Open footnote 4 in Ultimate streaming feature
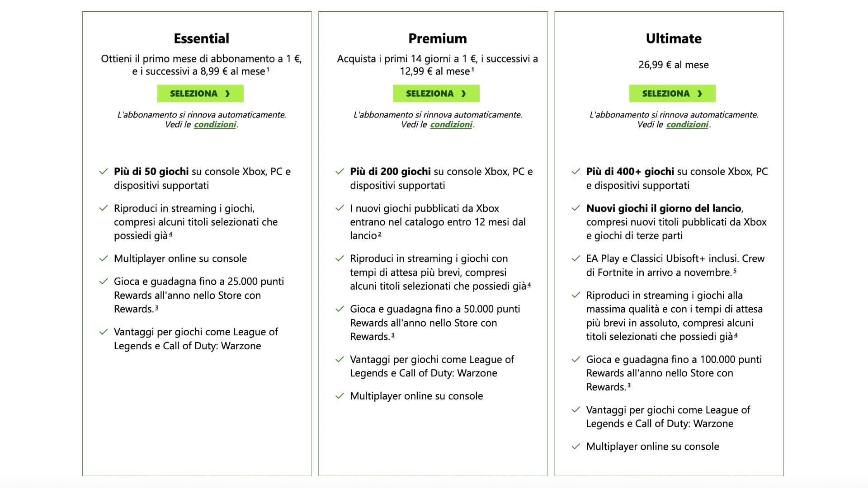This screenshot has height=488, width=868. 736,335
